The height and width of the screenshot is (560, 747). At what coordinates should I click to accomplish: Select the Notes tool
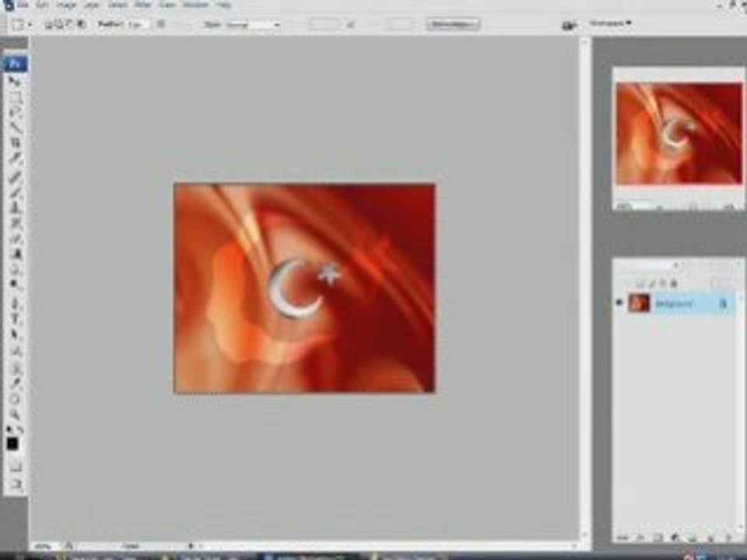click(15, 368)
